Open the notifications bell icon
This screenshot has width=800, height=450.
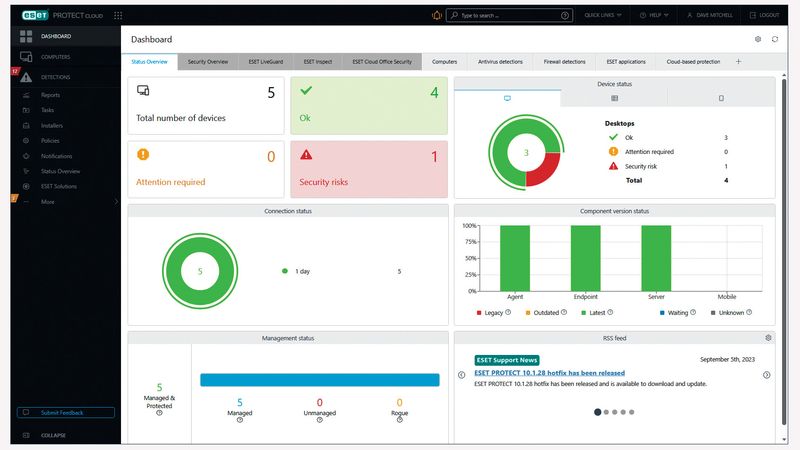(x=437, y=15)
